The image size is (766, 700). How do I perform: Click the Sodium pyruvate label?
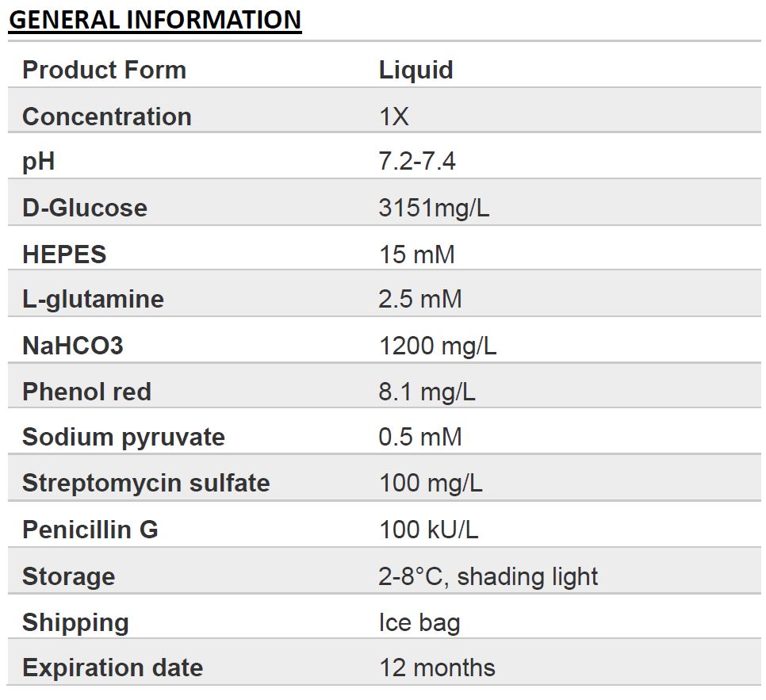tap(124, 437)
